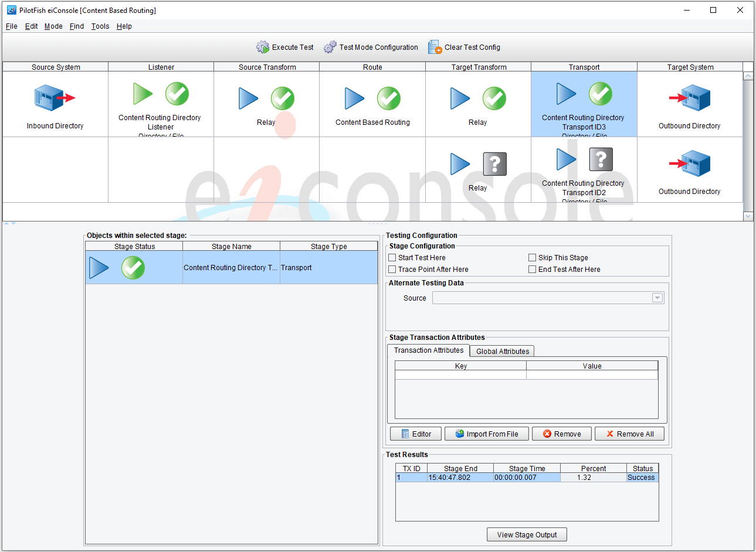
Task: Click the Percent value '1.32'
Action: coord(594,478)
